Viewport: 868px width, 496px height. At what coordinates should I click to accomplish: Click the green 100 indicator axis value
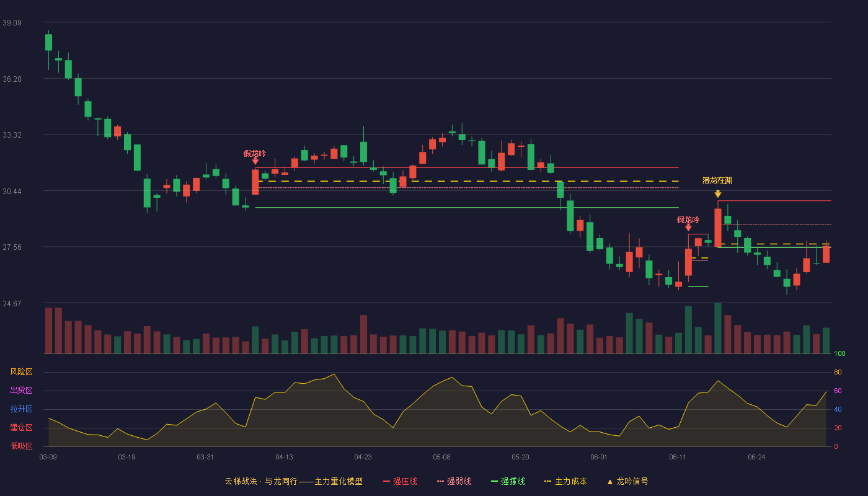(x=839, y=354)
